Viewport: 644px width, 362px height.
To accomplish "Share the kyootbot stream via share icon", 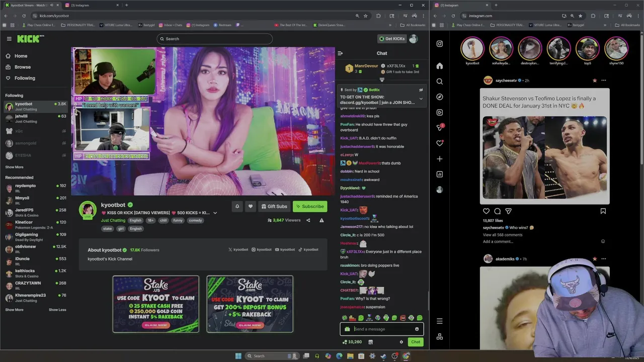I will [x=308, y=220].
